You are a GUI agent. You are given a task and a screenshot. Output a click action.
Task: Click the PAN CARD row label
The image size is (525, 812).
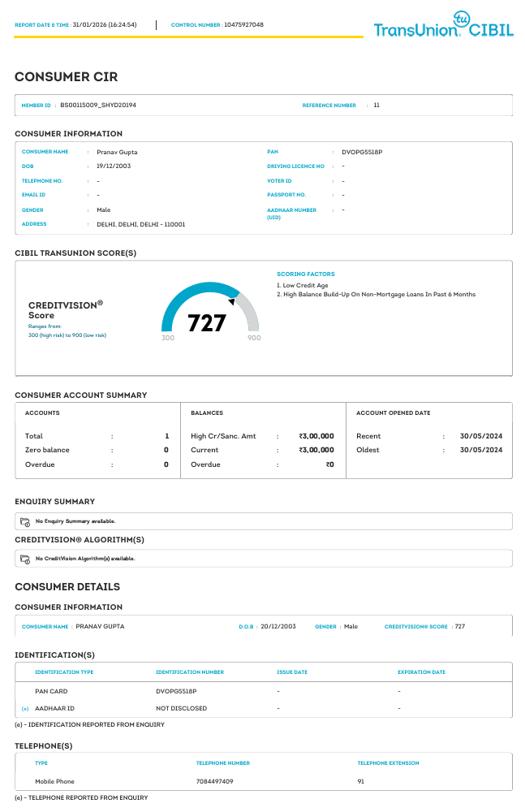coord(51,692)
